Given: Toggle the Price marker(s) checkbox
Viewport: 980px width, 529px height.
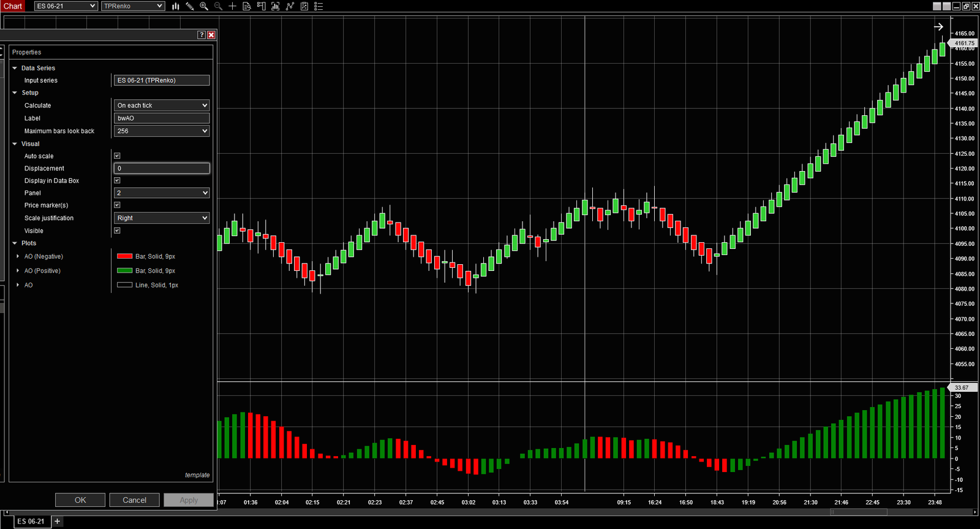Looking at the screenshot, I should point(117,205).
